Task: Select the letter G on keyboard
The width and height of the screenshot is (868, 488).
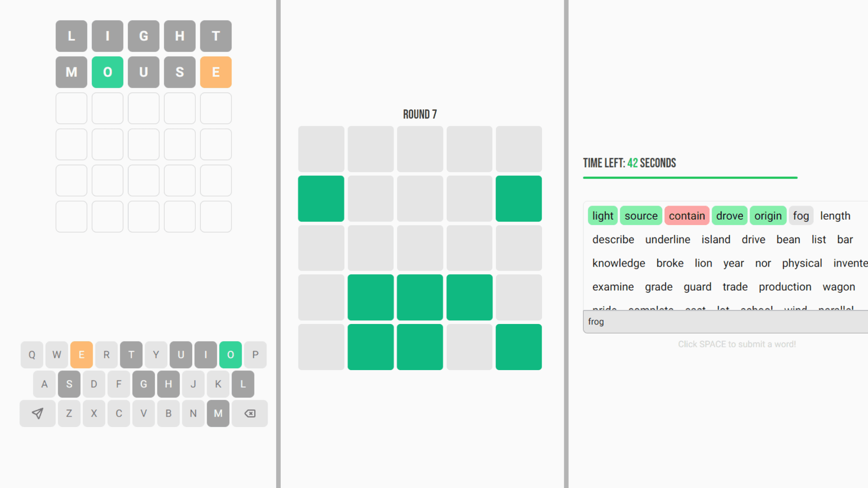Action: coord(143,384)
